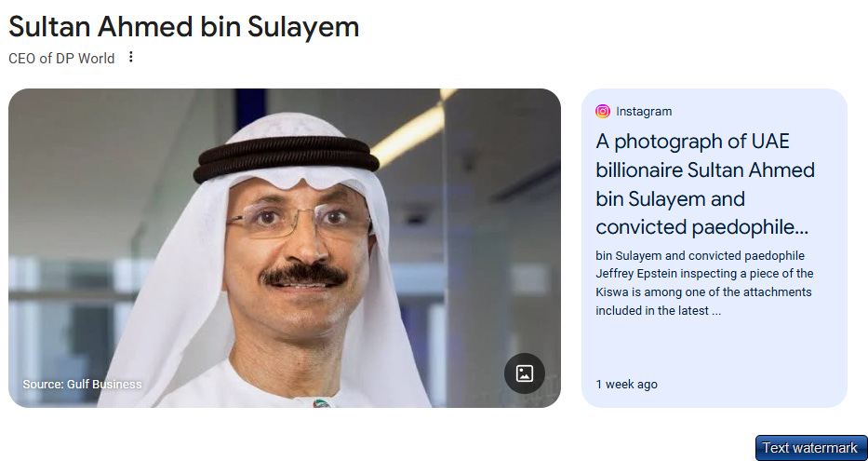Viewport: 868px width, 461px height.
Task: Click the snippet text mentioning the Kiswa
Action: (x=704, y=283)
